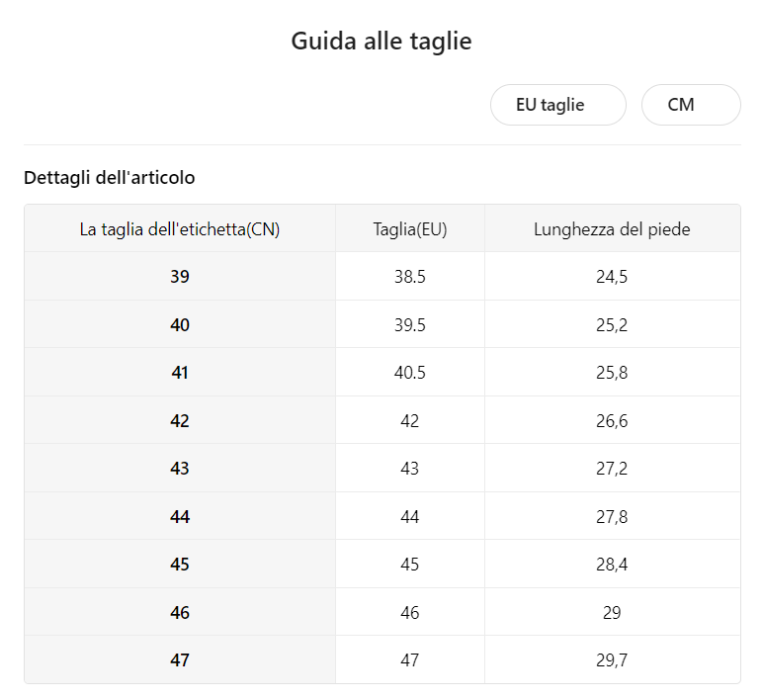Select the CN label size 46 cell

(x=180, y=612)
